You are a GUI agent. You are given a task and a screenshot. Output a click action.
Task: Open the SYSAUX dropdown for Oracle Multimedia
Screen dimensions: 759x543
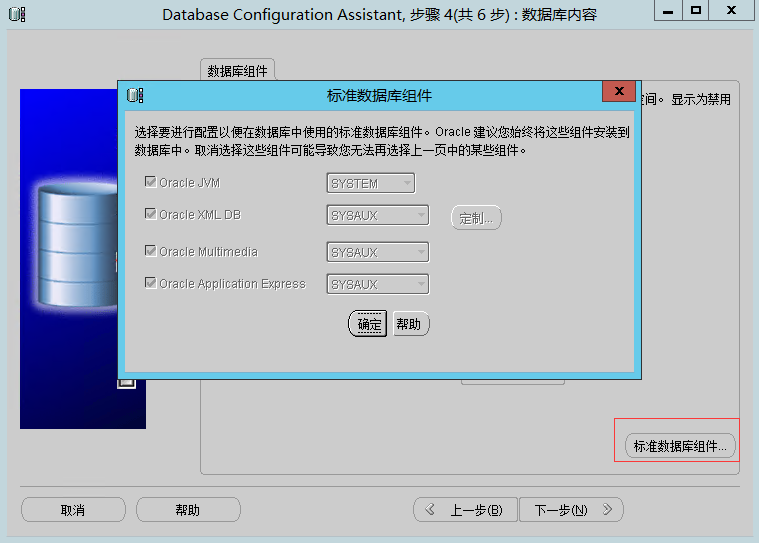[x=378, y=252]
